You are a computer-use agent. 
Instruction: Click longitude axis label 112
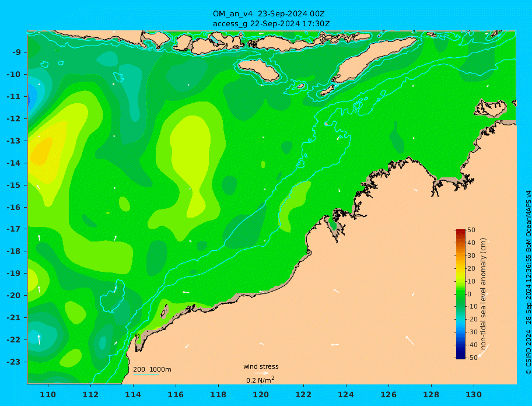pos(90,395)
